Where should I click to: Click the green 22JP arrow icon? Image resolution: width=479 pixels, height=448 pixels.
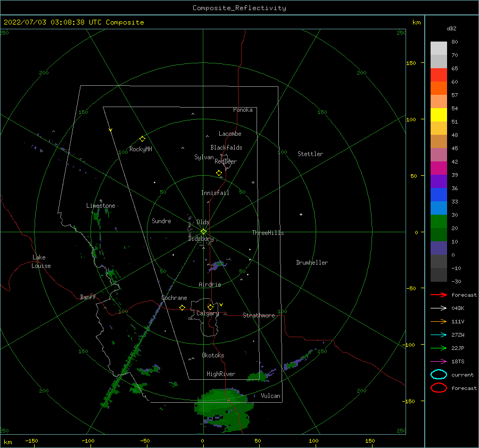click(439, 348)
